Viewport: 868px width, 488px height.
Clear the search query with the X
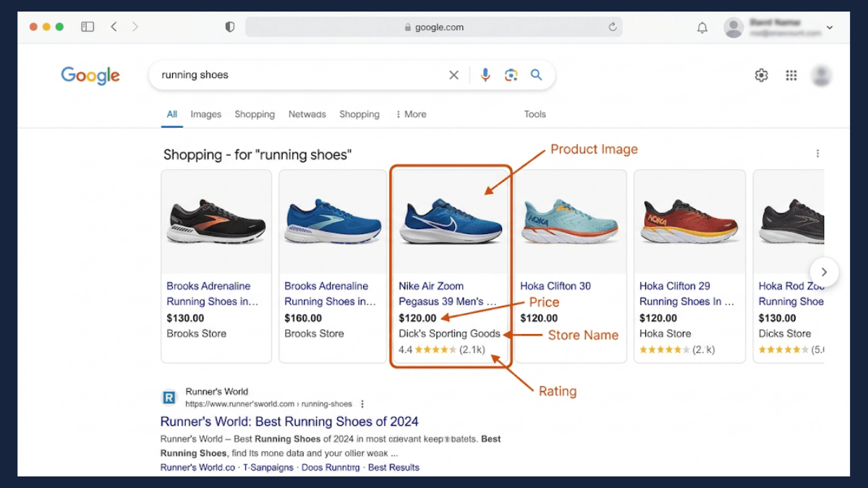pyautogui.click(x=454, y=74)
